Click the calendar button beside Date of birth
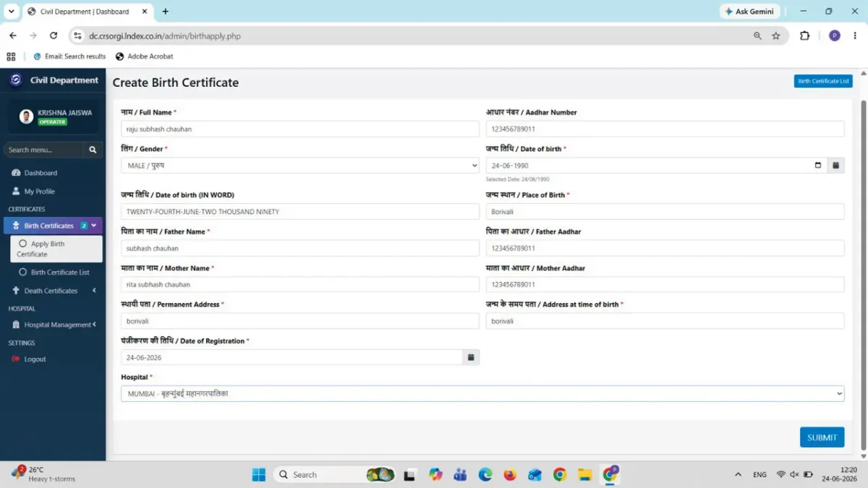The image size is (868, 488). click(x=835, y=166)
